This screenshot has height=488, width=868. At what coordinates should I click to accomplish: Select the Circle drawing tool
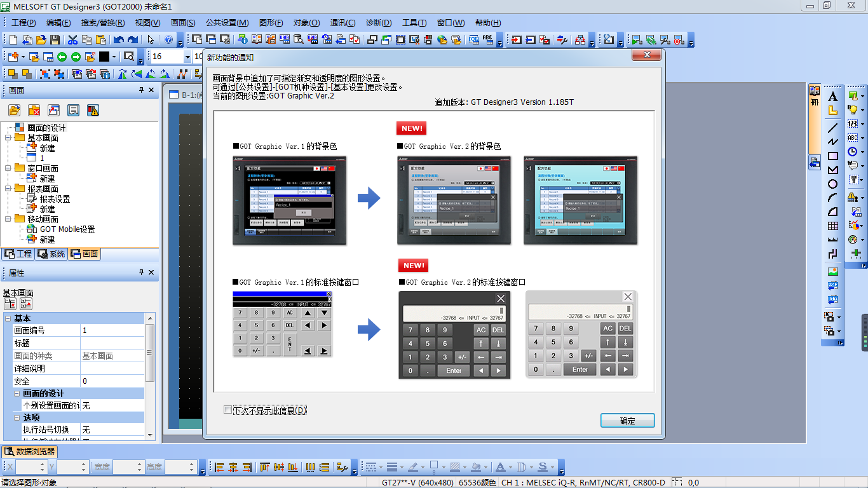point(833,184)
